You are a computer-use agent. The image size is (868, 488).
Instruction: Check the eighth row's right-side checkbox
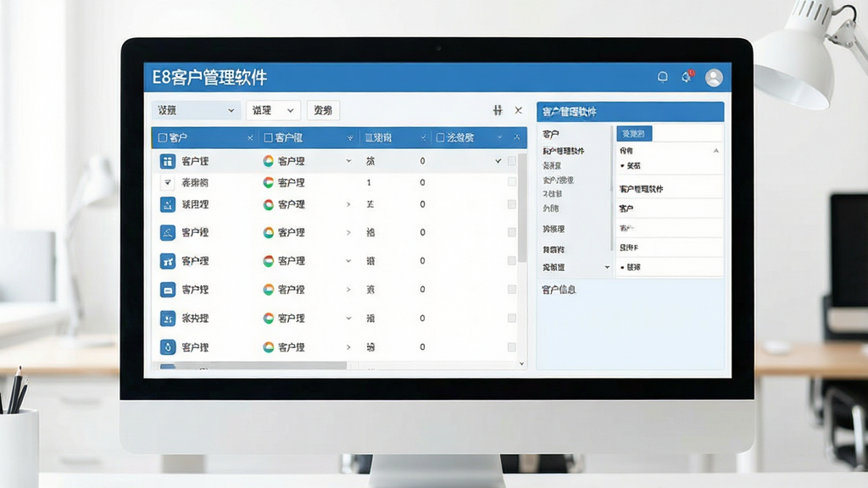click(x=511, y=347)
